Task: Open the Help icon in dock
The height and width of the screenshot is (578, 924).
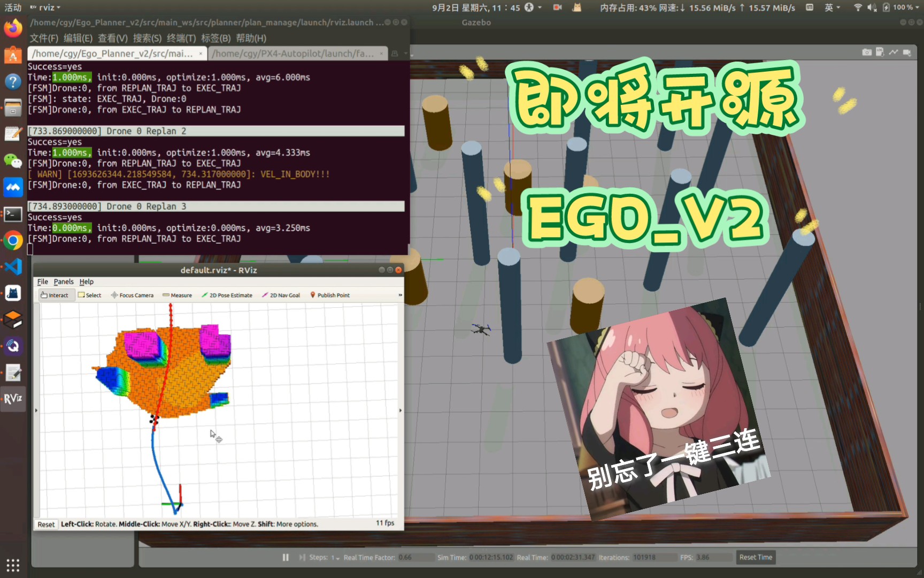Action: 13,81
